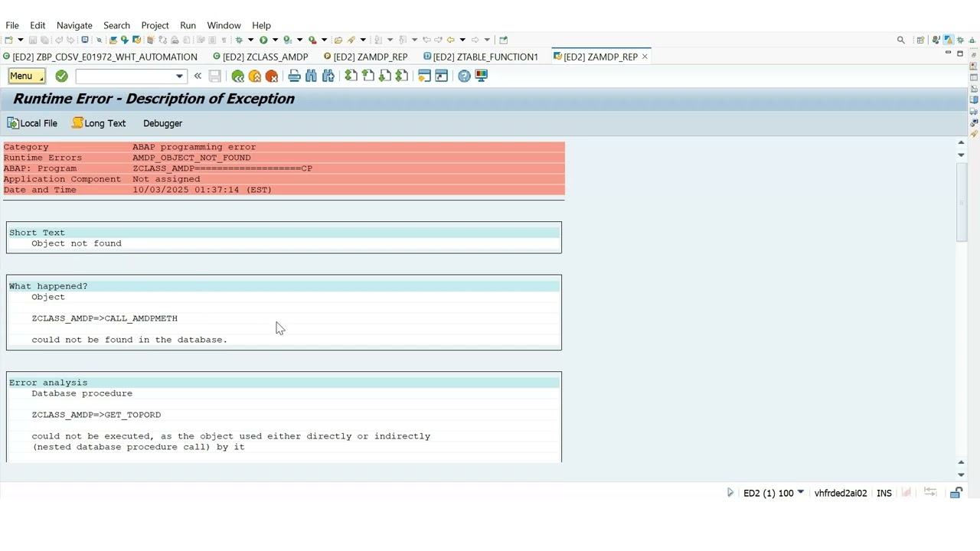Click the Print icon
Screen dimensions: 980x551
tap(294, 76)
